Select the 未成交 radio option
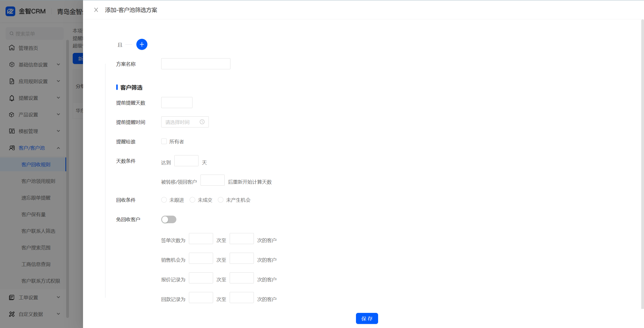The image size is (644, 328). (x=192, y=200)
